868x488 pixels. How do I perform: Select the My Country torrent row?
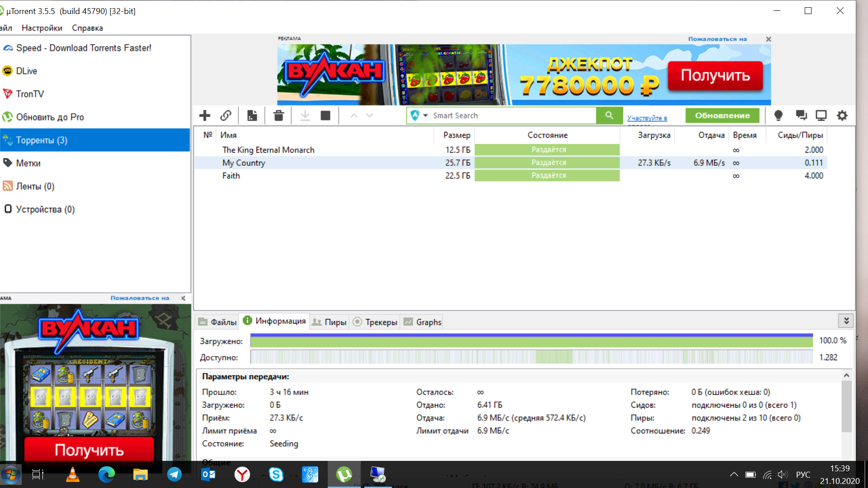511,163
